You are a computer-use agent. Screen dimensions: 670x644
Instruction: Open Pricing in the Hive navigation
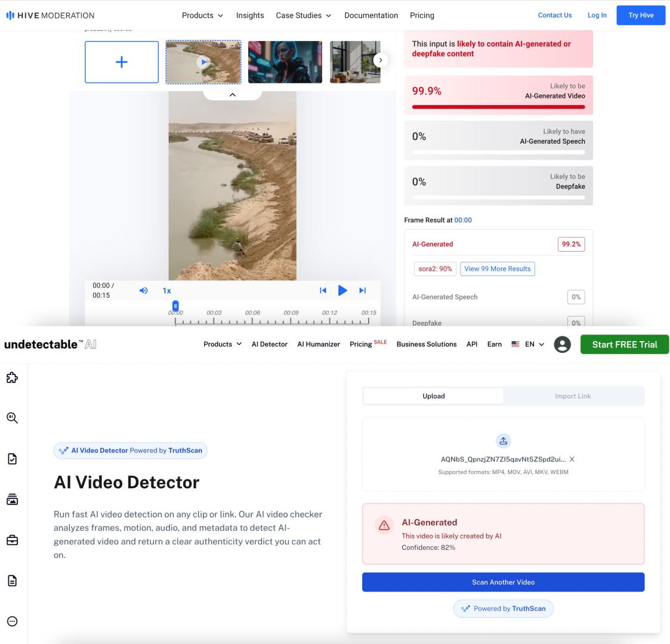coord(422,16)
